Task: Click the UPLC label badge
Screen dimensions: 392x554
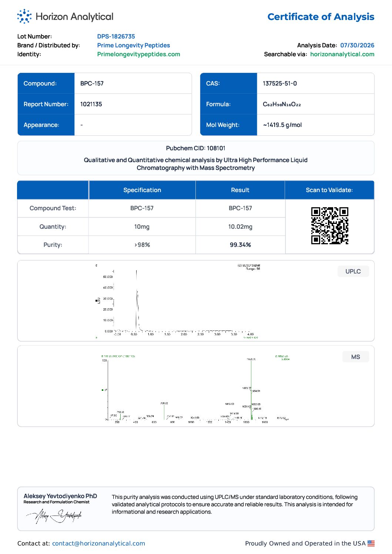Action: (x=353, y=271)
